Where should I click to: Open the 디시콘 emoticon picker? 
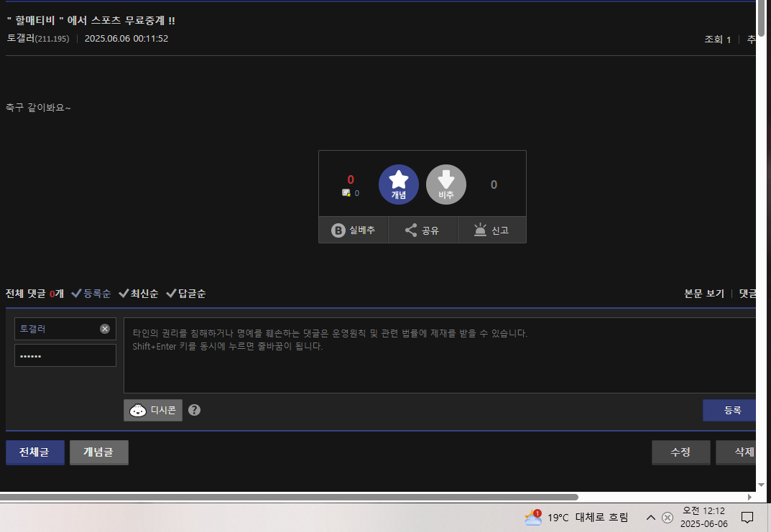click(x=153, y=410)
